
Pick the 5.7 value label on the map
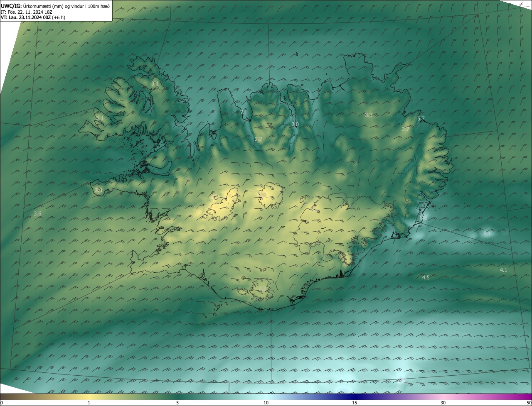coord(421,119)
